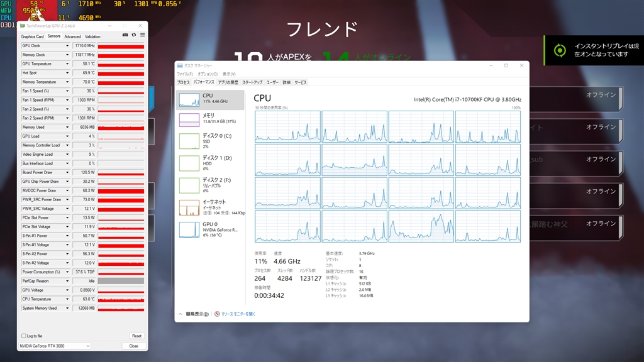
Task: Click the GPU-Z Close button
Action: [133, 346]
